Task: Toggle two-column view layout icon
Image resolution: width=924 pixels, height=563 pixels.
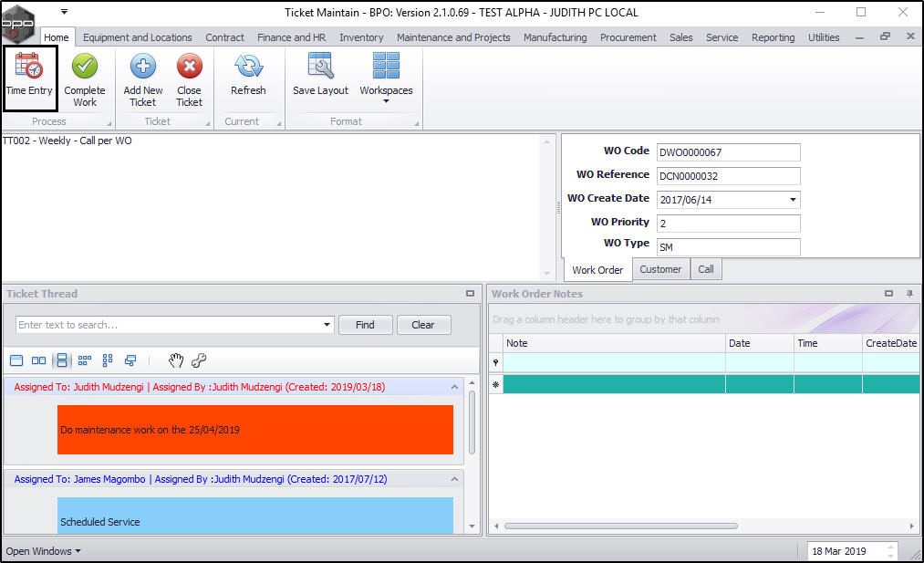Action: pos(39,360)
